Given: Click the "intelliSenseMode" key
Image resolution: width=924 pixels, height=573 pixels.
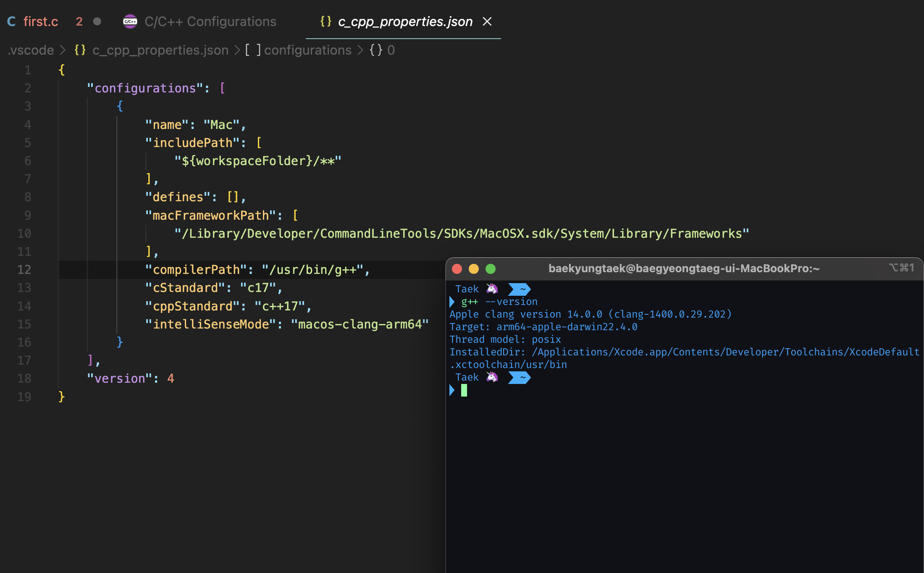Looking at the screenshot, I should pos(210,324).
